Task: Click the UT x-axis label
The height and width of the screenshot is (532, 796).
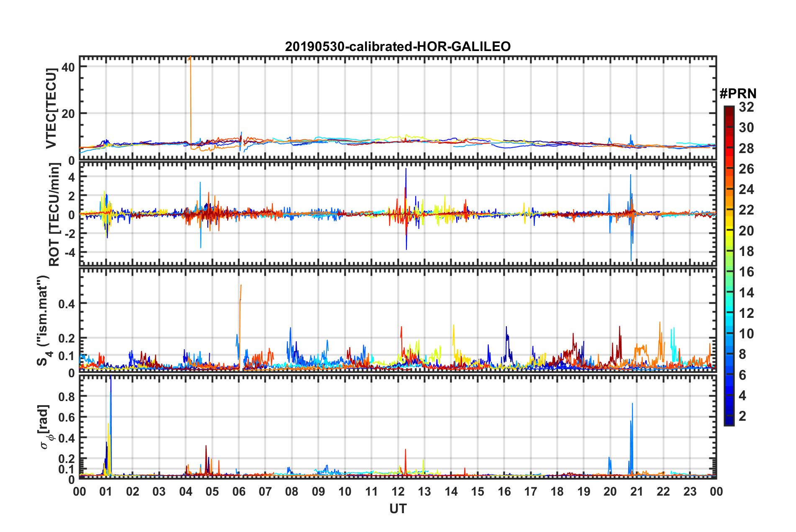Action: pos(398,509)
